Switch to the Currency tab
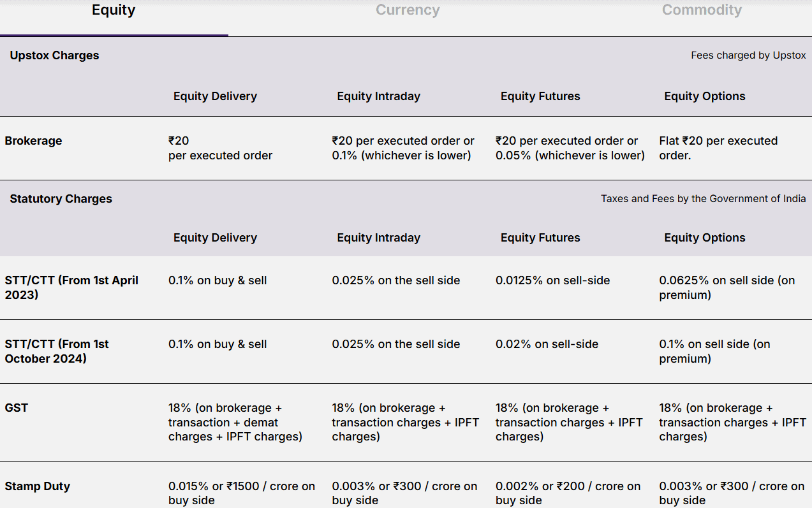Screen dimensions: 812x508 (408, 10)
